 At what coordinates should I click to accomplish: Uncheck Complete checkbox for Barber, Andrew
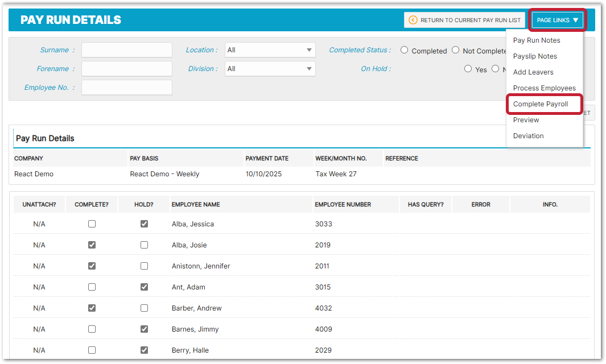point(92,308)
